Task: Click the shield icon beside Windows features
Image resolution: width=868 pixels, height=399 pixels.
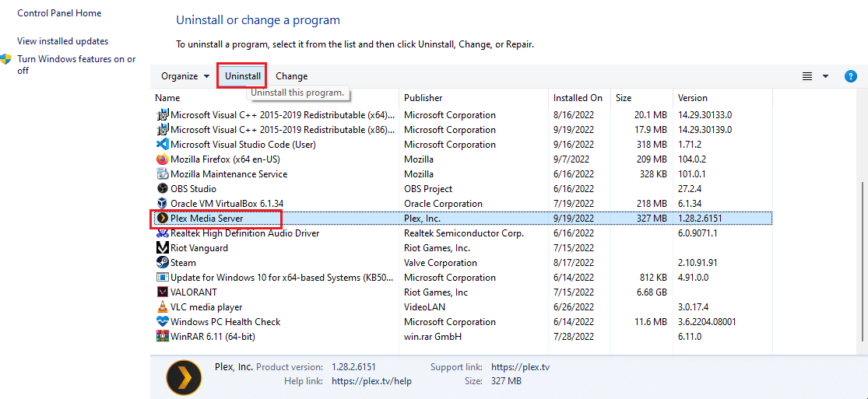Action: (6, 59)
